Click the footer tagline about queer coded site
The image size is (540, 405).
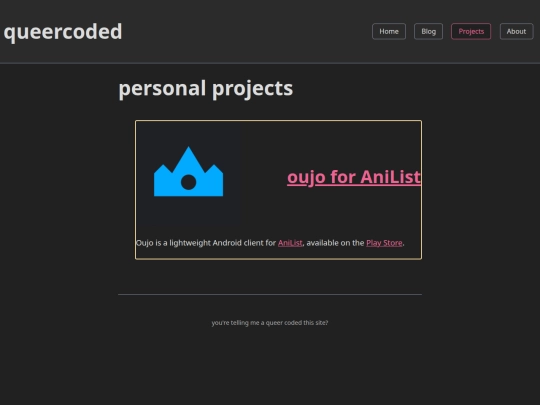pyautogui.click(x=270, y=323)
